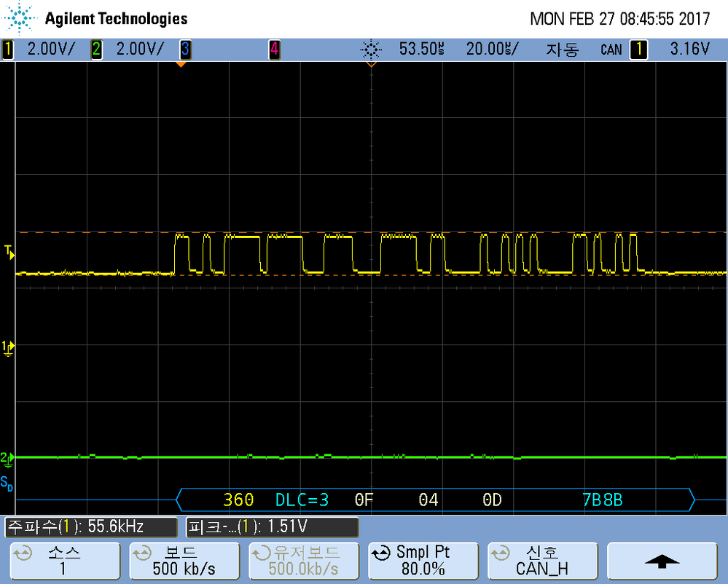Click the CAN trigger type label

(x=611, y=50)
